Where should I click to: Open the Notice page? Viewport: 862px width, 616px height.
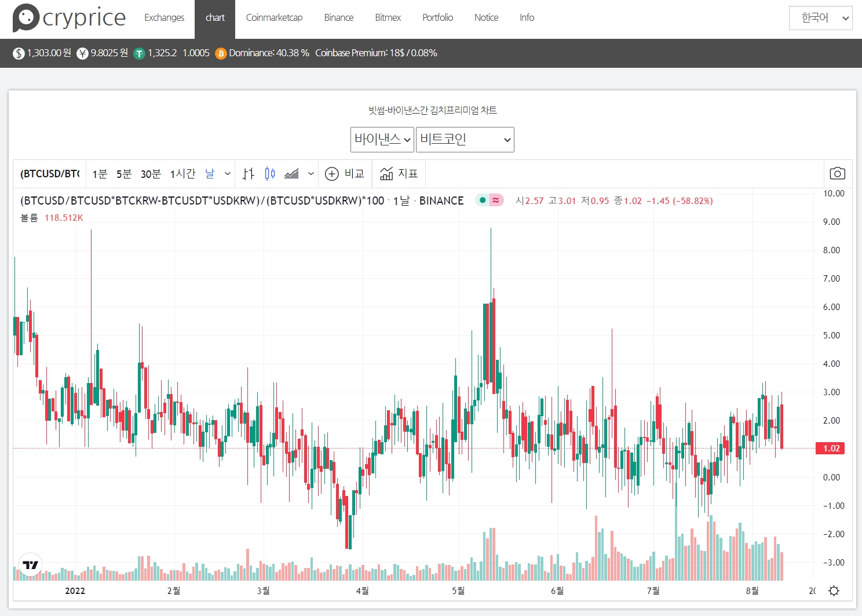click(486, 17)
